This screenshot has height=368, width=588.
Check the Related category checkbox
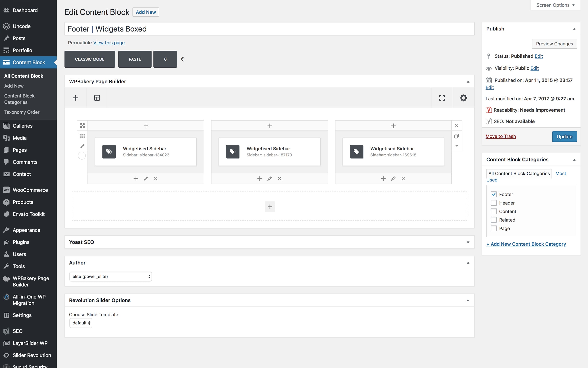tap(494, 220)
